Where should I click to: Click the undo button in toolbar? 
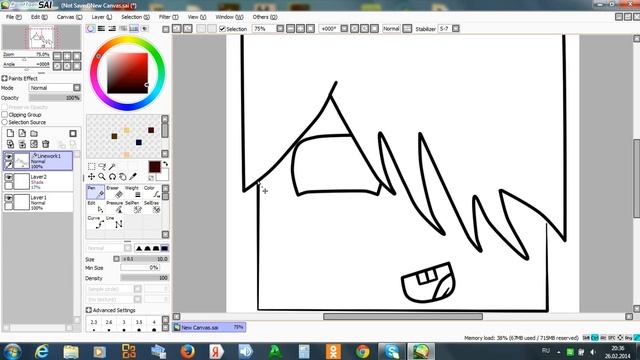[x=177, y=29]
